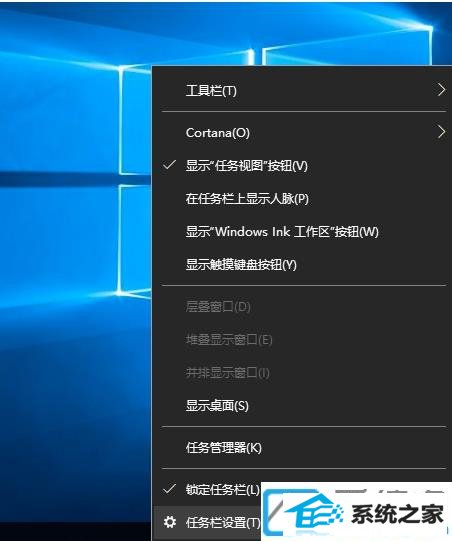Expand the 工具栏(T) submenu arrow

tap(441, 90)
